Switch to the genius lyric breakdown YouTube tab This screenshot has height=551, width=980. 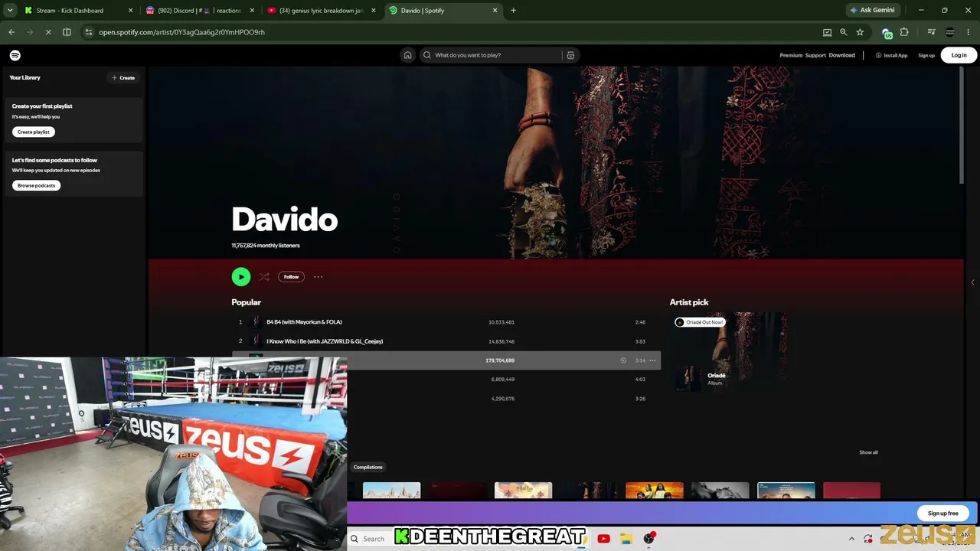(322, 11)
